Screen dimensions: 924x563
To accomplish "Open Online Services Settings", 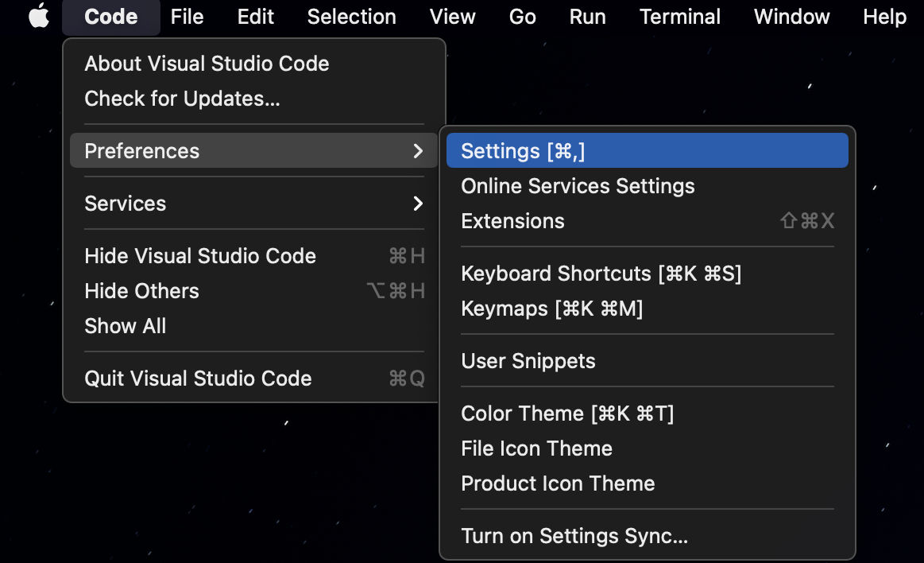I will coord(647,186).
